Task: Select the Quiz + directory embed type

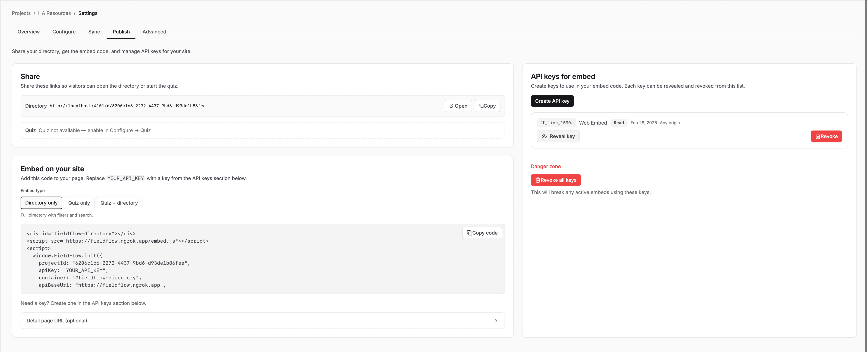Action: pyautogui.click(x=119, y=203)
